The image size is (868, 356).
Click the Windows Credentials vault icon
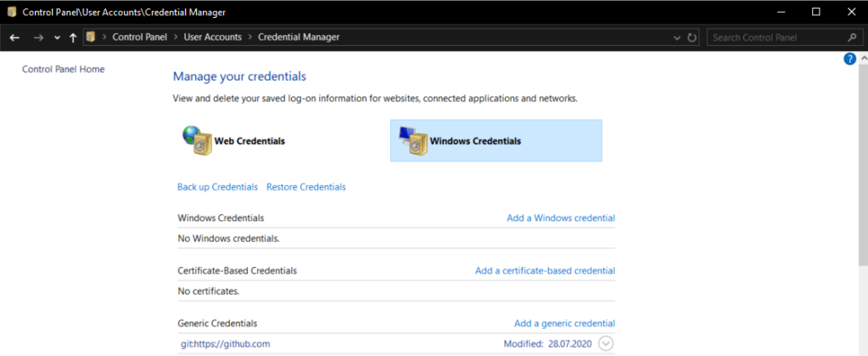412,140
